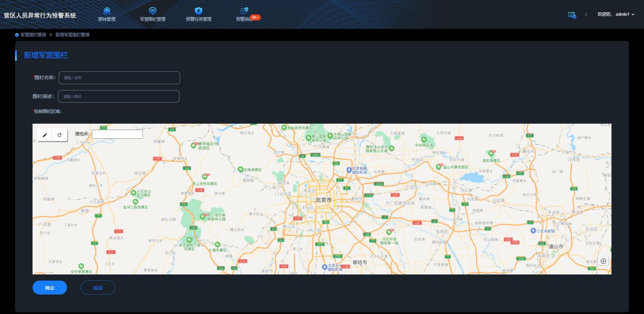Click the 北京大兴国际机场 airport marker
The image size is (644, 314).
325,267
